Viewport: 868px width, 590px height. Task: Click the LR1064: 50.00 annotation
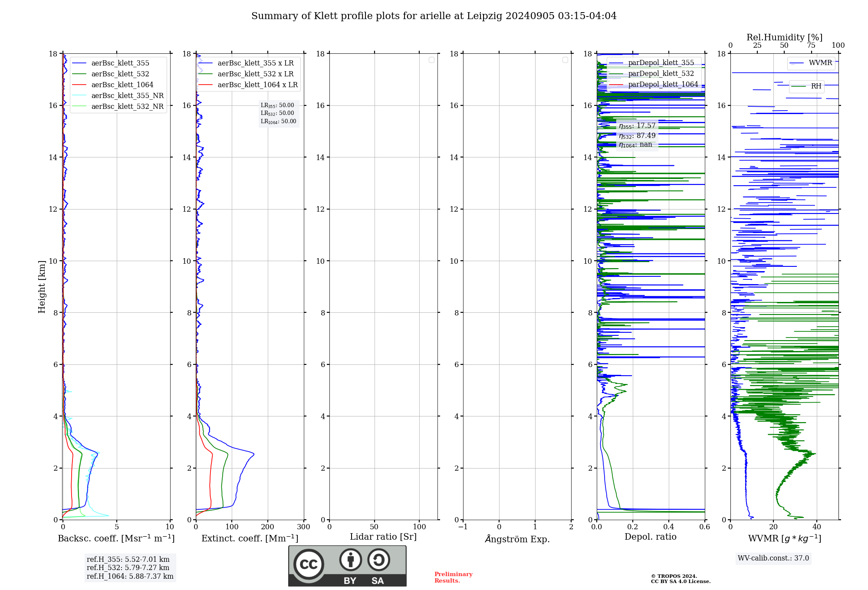click(x=279, y=121)
